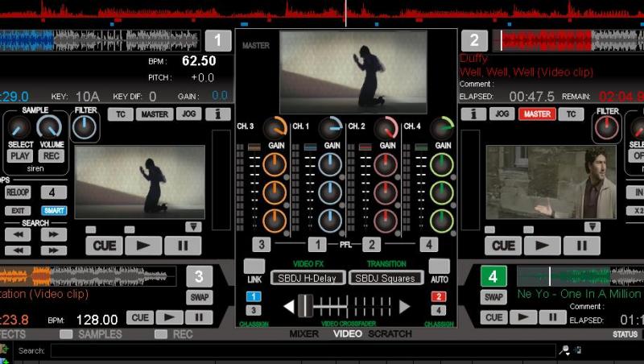Switch to the SCRATCH tab
This screenshot has width=644, height=364.
click(390, 334)
